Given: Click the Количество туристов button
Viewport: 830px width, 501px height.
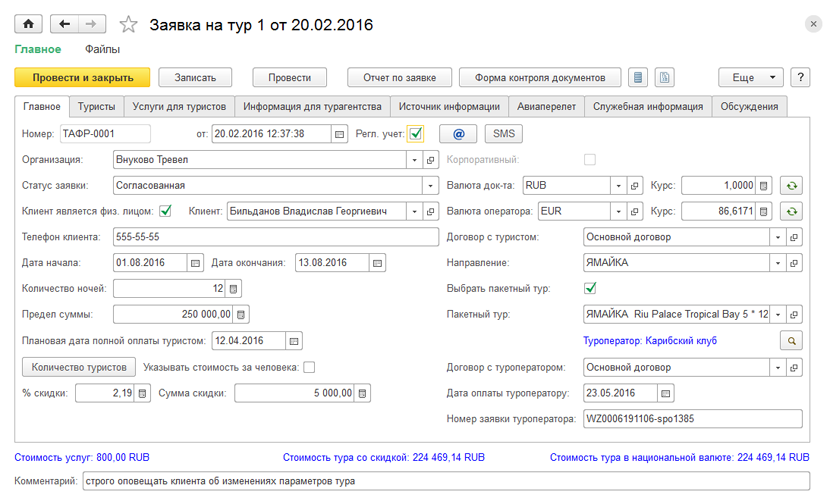Looking at the screenshot, I should [x=77, y=367].
